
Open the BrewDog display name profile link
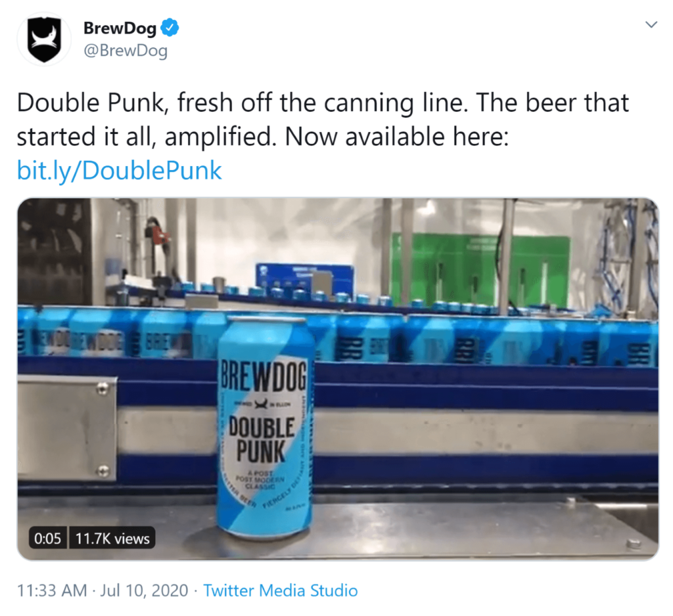coord(120,28)
